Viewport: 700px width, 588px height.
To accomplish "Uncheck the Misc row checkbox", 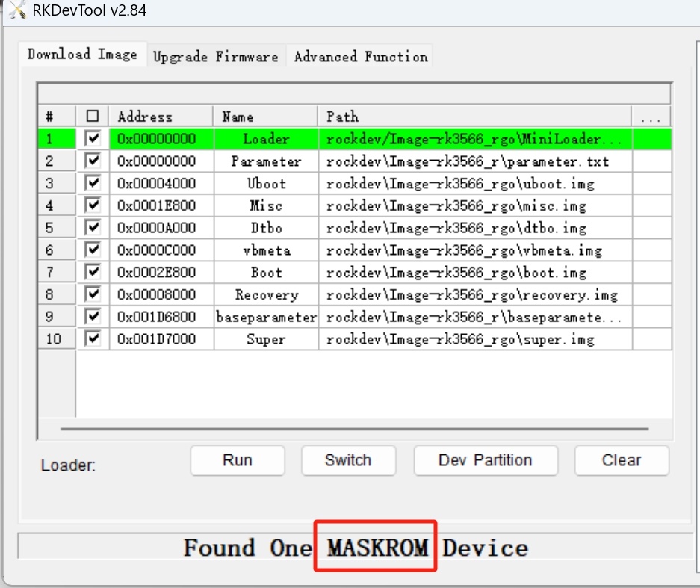I will tap(93, 205).
